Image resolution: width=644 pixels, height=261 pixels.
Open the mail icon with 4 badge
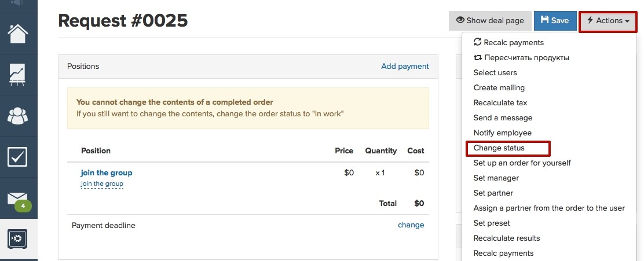coord(18,200)
